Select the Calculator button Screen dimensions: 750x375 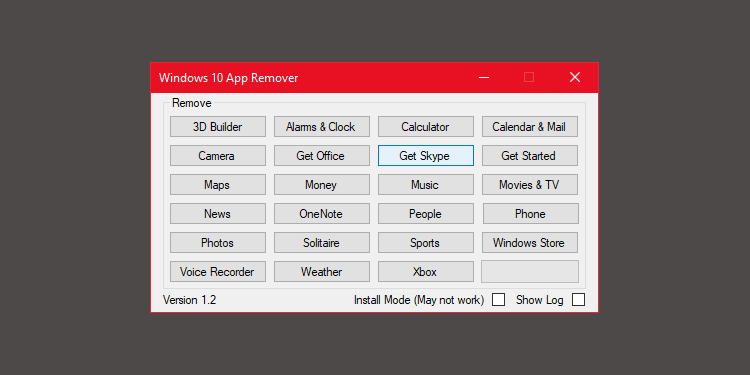[426, 127]
